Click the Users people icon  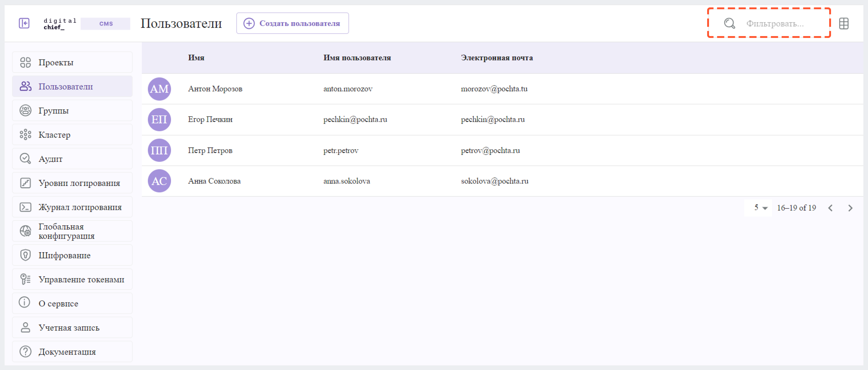25,86
